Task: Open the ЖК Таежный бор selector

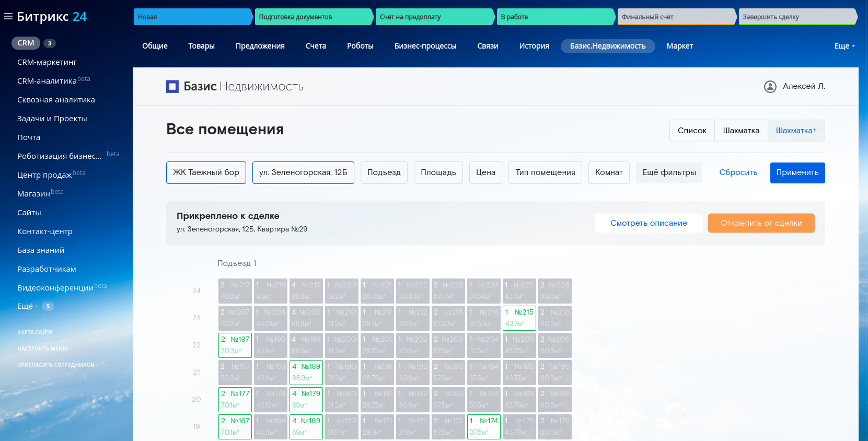Action: (x=206, y=172)
